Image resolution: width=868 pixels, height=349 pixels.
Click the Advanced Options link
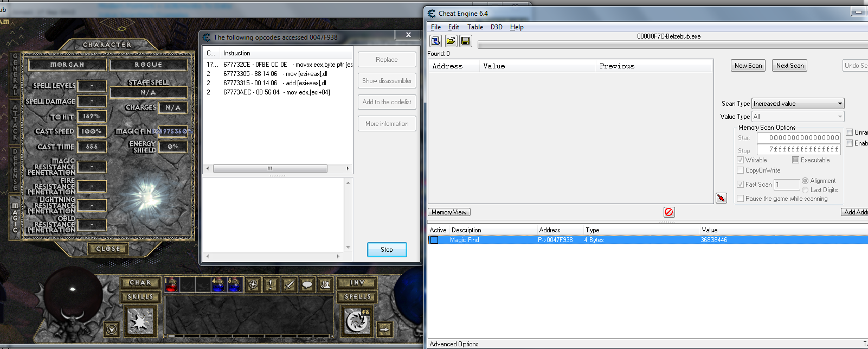coord(454,344)
